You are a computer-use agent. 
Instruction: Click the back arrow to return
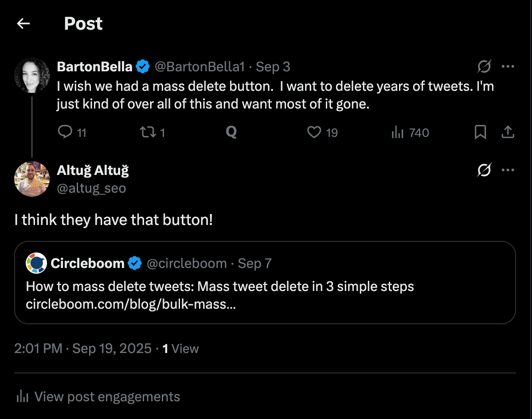(23, 23)
